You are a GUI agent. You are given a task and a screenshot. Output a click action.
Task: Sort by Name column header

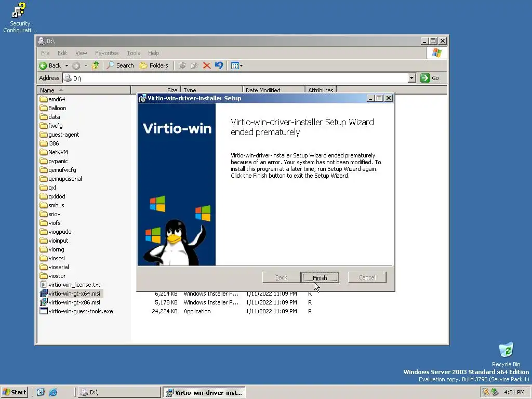coord(84,90)
